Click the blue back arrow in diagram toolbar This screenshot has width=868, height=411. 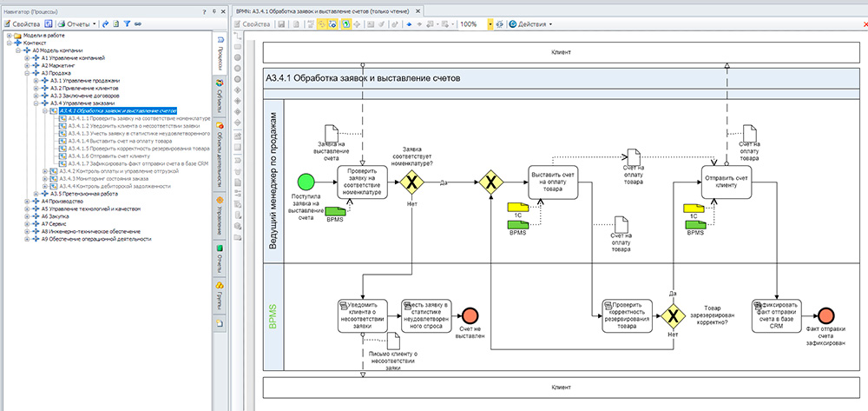click(x=409, y=24)
